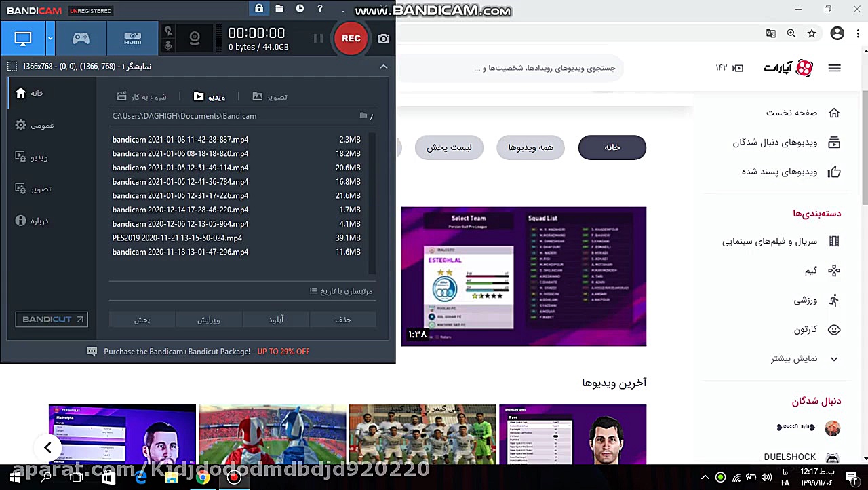Switch to the Videos (ویدیو) tab in Bandicam

click(210, 97)
